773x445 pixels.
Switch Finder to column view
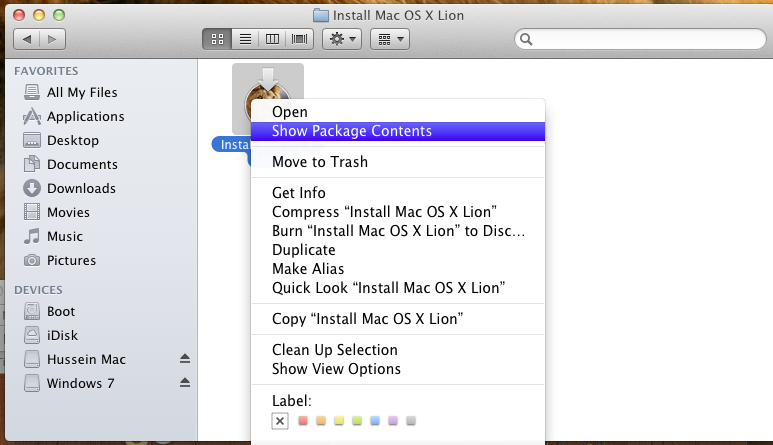(272, 39)
